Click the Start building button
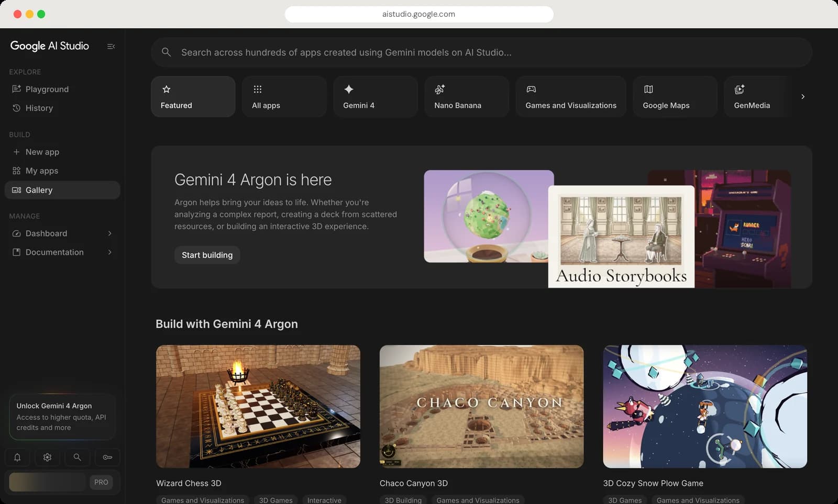838x504 pixels. (x=207, y=255)
